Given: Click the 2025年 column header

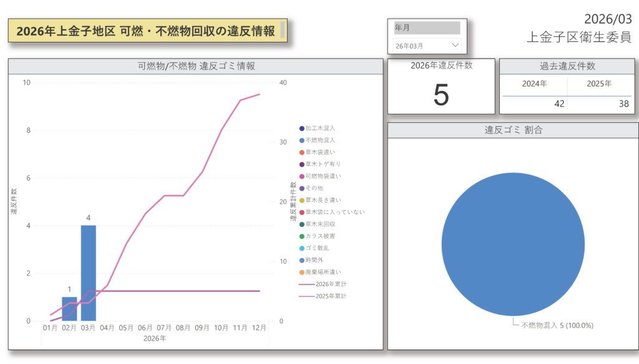Looking at the screenshot, I should pos(599,84).
